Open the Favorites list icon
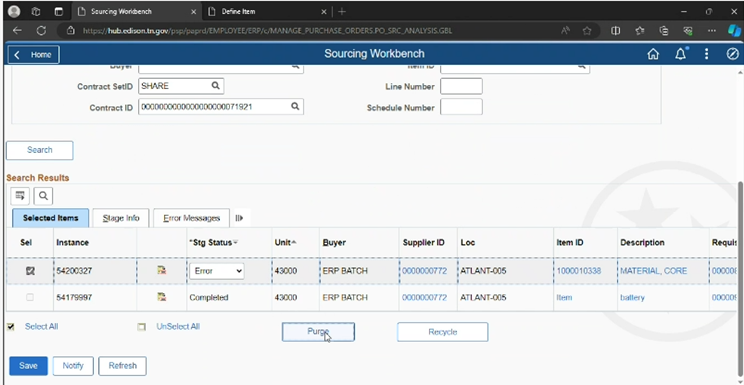Screen dimensions: 744x385 coord(640,30)
